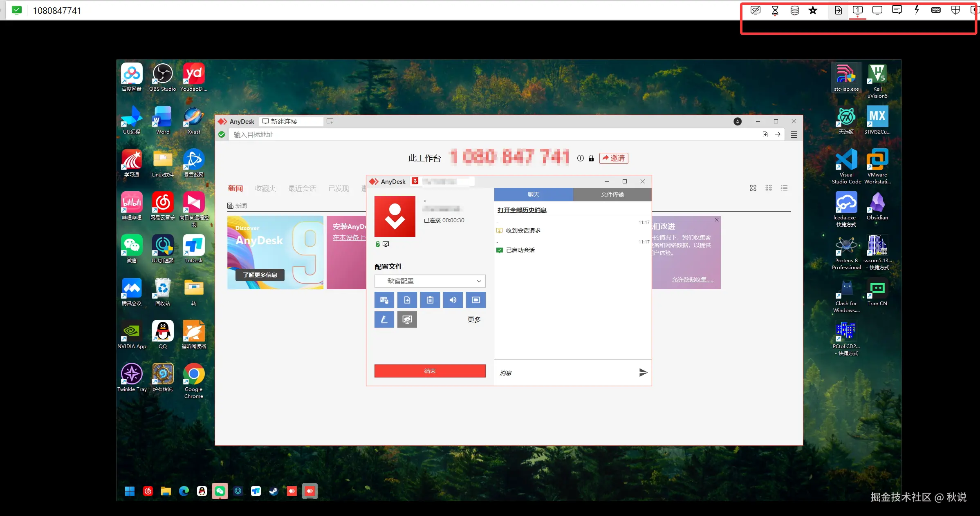Viewport: 980px width, 516px height.
Task: Expand 更多 permissions options
Action: pyautogui.click(x=474, y=319)
